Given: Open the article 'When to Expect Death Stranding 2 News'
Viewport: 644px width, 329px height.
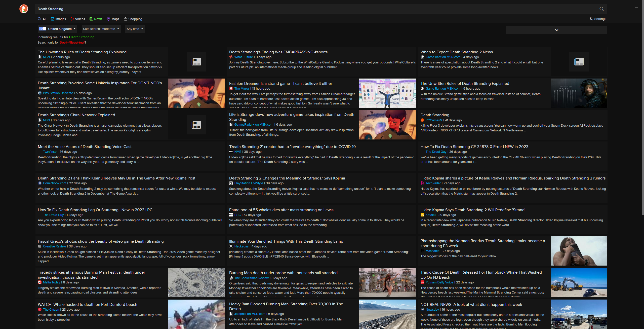Looking at the screenshot, I should (x=457, y=52).
